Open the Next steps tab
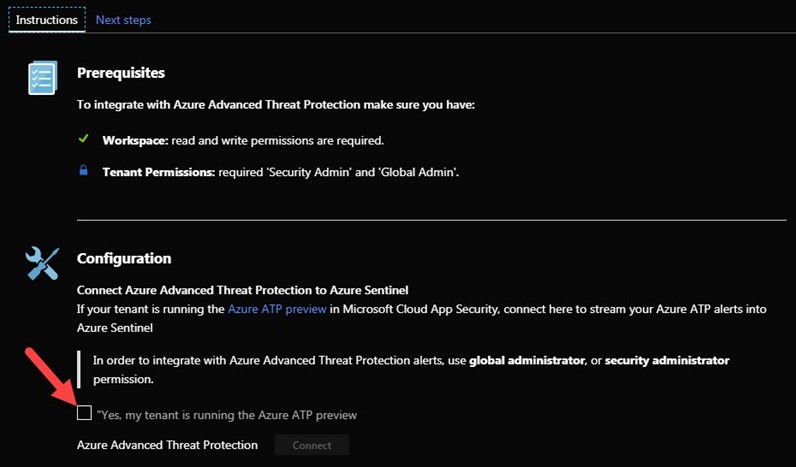The width and height of the screenshot is (796, 467). click(123, 20)
